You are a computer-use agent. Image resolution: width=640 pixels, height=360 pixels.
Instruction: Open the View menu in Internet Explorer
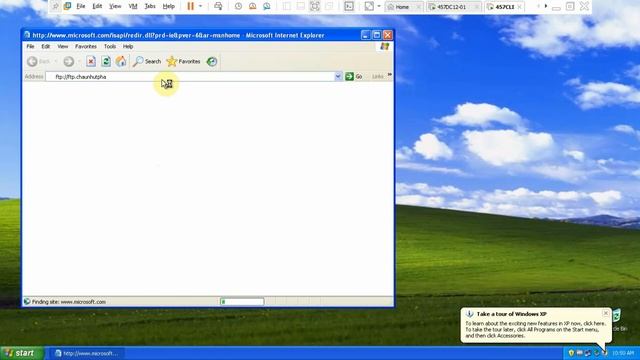62,47
